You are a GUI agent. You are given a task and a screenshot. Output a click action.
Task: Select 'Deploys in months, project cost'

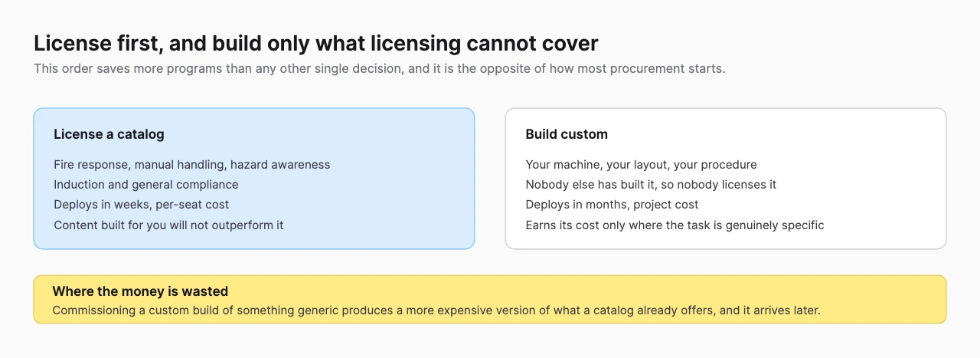click(612, 205)
